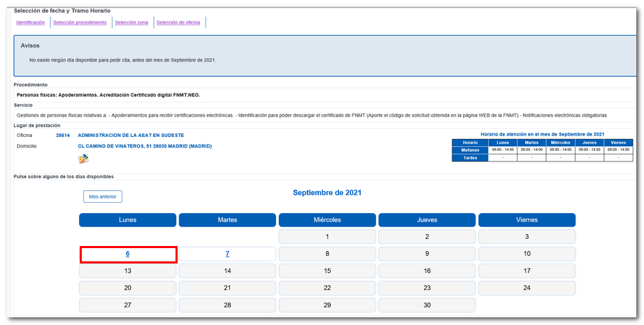Select available day 7 in calendar
This screenshot has width=644, height=325.
coord(227,254)
